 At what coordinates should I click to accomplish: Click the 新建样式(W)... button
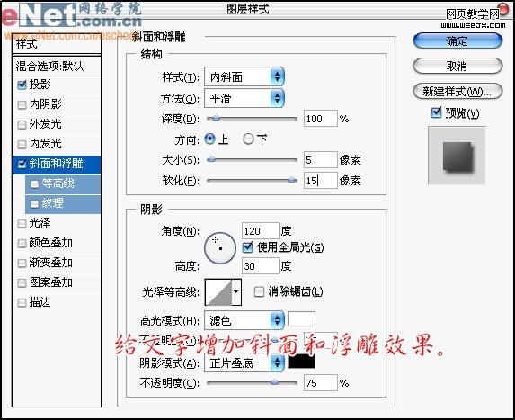click(x=457, y=92)
